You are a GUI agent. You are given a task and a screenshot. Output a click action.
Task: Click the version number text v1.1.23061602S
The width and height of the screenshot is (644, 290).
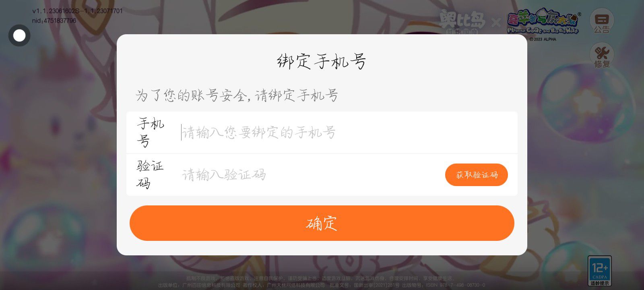pos(78,11)
